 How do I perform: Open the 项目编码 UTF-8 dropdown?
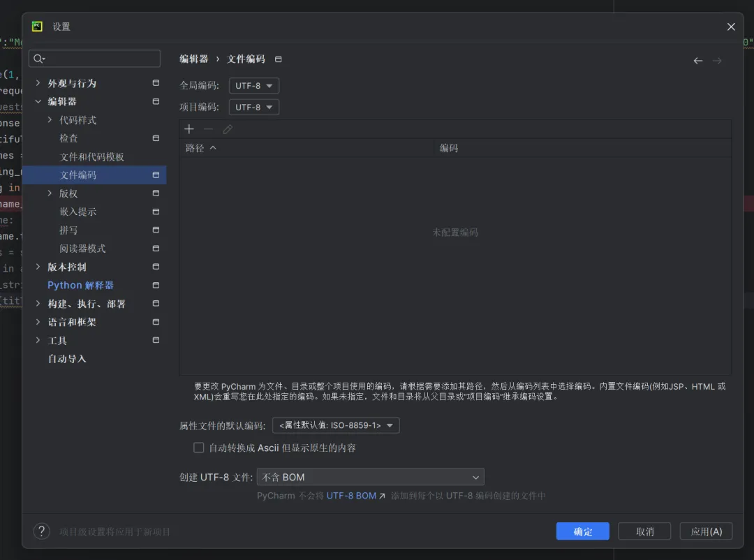pos(254,108)
